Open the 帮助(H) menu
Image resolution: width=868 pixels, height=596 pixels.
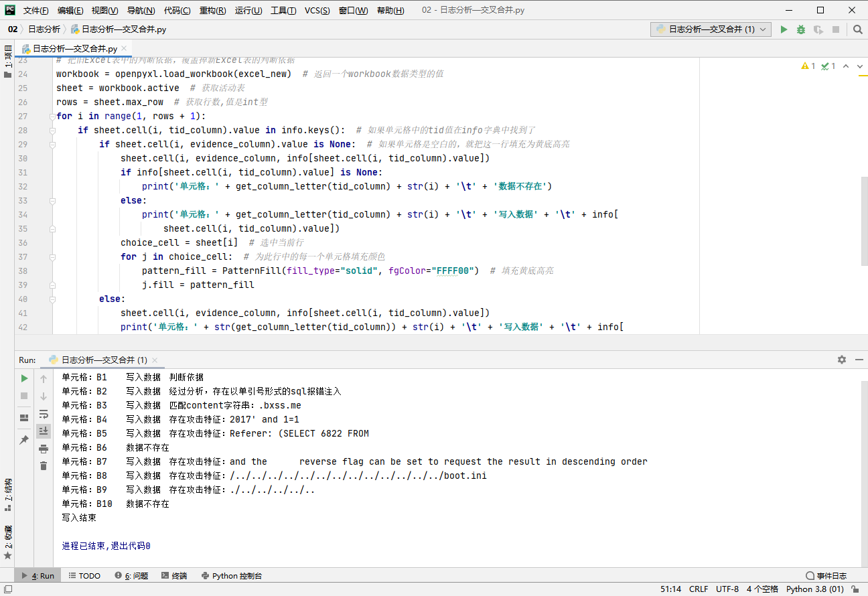click(390, 11)
